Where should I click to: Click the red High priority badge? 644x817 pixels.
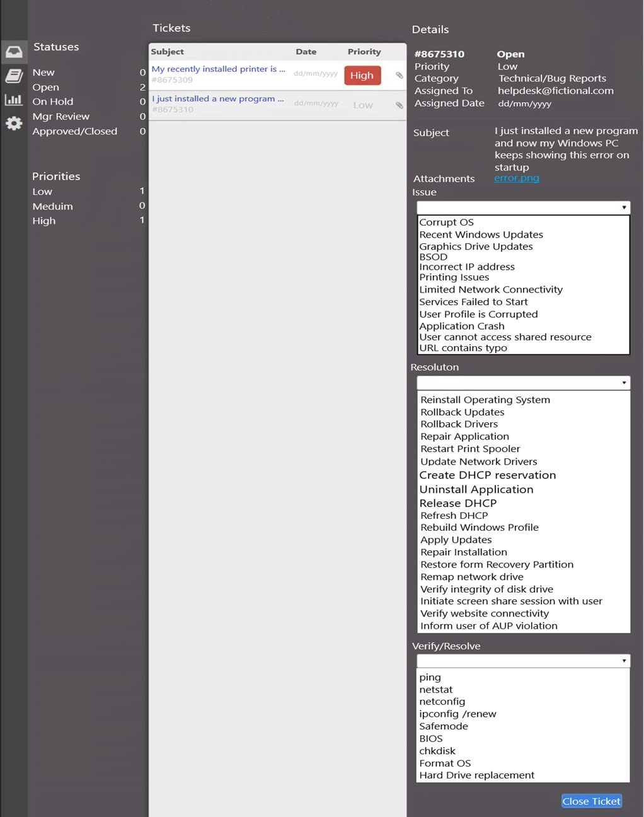pyautogui.click(x=362, y=75)
